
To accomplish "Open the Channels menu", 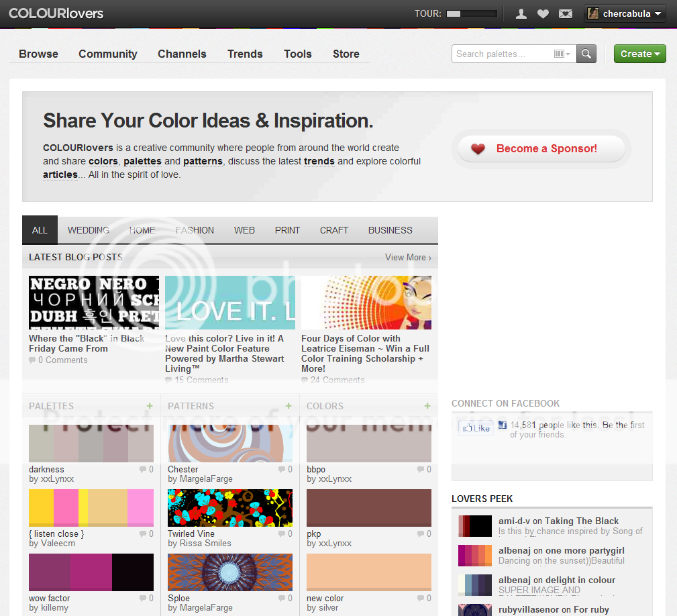I will [182, 54].
